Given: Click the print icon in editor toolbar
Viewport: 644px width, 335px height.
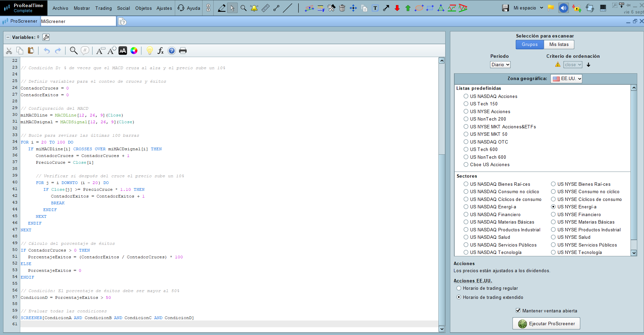Looking at the screenshot, I should click(x=183, y=51).
